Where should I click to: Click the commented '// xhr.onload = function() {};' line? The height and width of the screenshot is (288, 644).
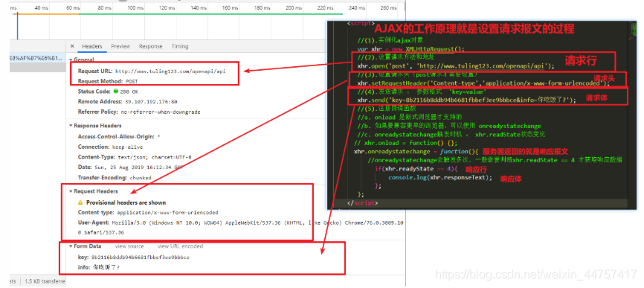(405, 143)
